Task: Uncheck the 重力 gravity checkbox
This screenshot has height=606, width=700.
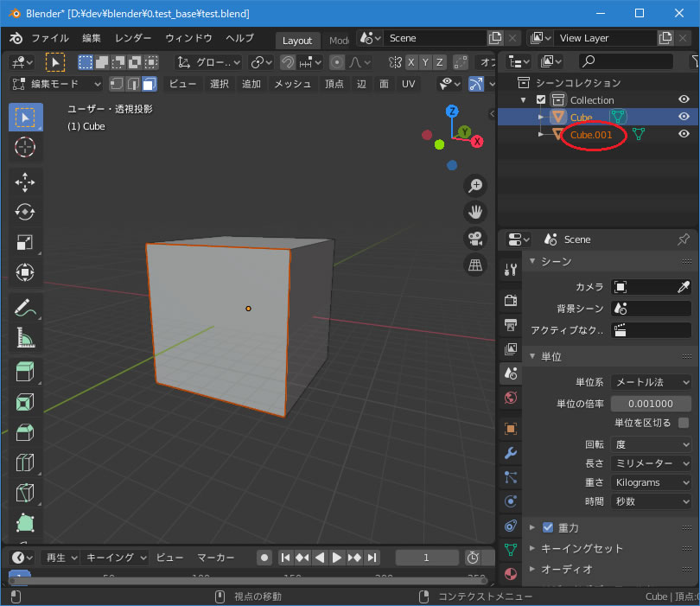Action: click(x=548, y=527)
